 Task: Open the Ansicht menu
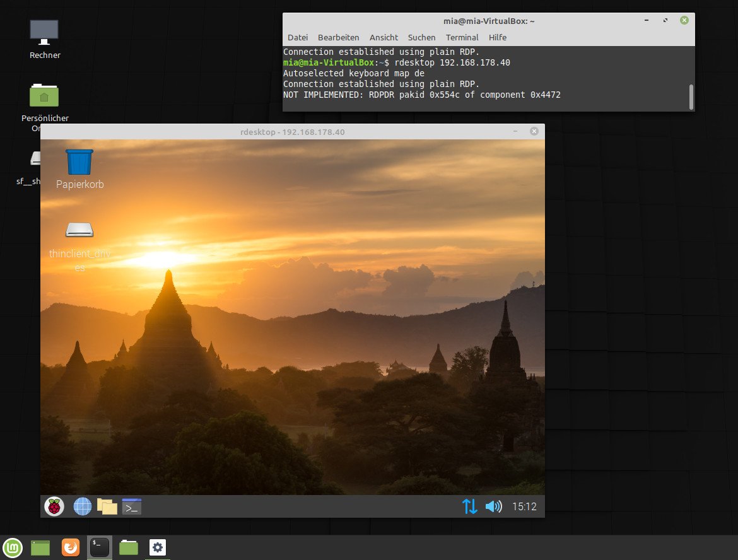384,37
